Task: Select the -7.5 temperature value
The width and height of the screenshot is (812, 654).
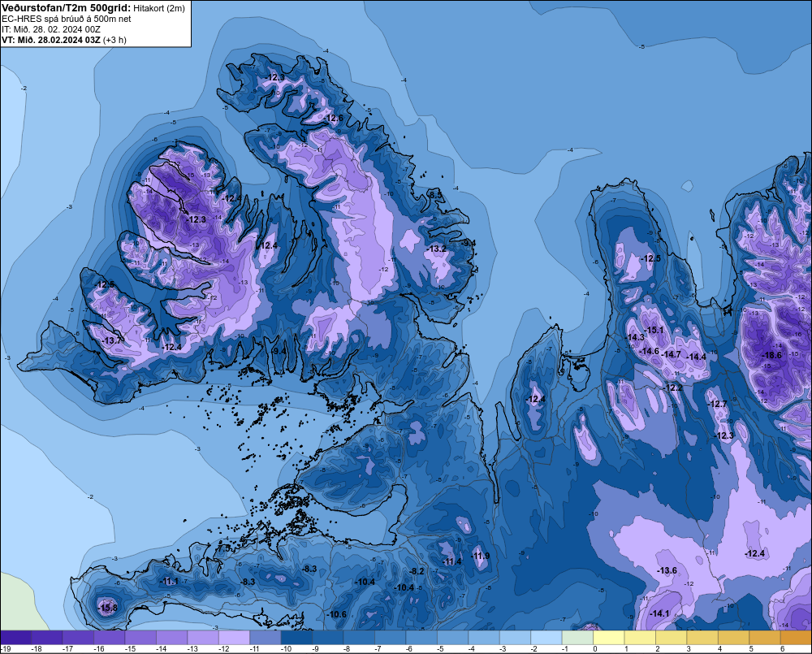Action: (224, 548)
